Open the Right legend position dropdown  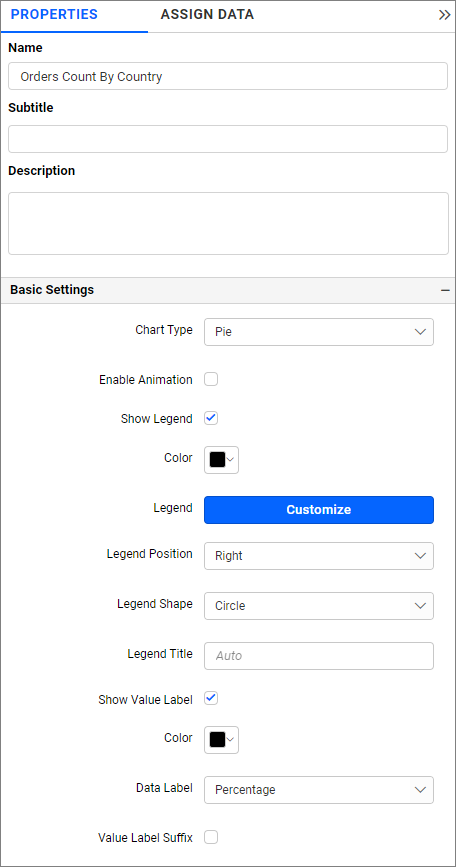tap(319, 556)
